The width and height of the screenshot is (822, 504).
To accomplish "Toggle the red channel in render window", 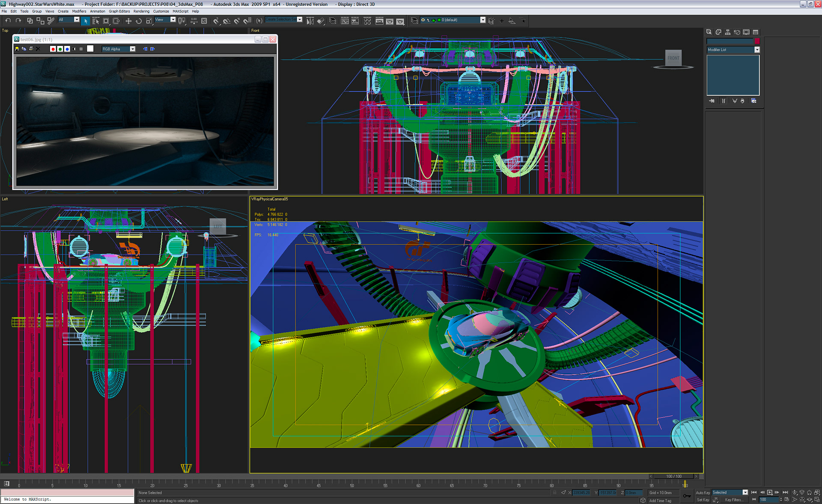I will tap(53, 49).
